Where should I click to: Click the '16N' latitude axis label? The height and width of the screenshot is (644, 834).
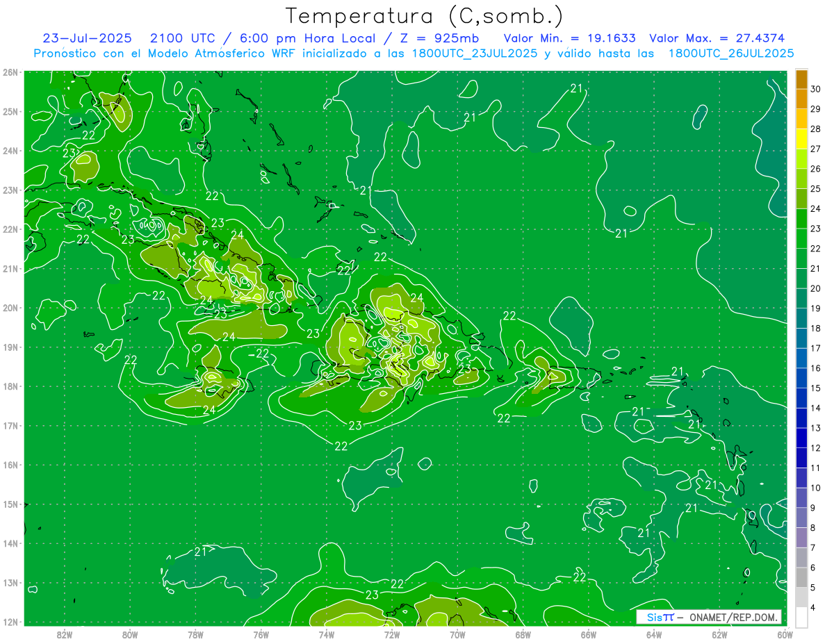10,465
